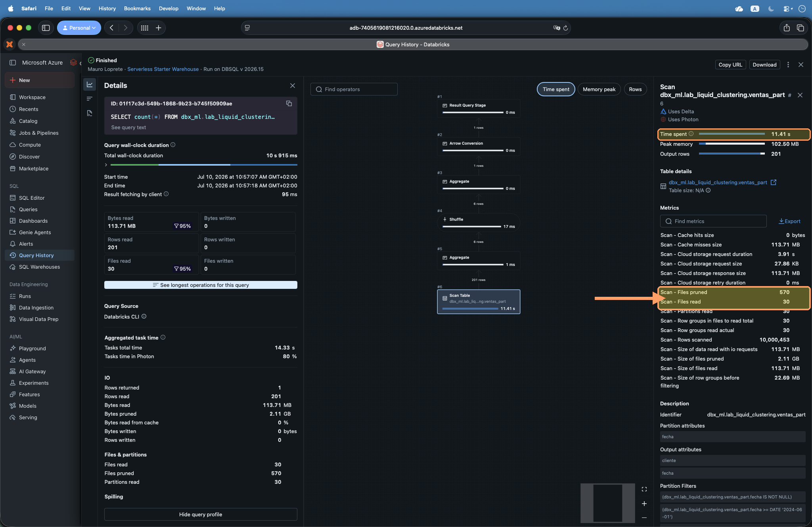812x527 pixels.
Task: Open the kebab menu beside Download
Action: [x=788, y=65]
